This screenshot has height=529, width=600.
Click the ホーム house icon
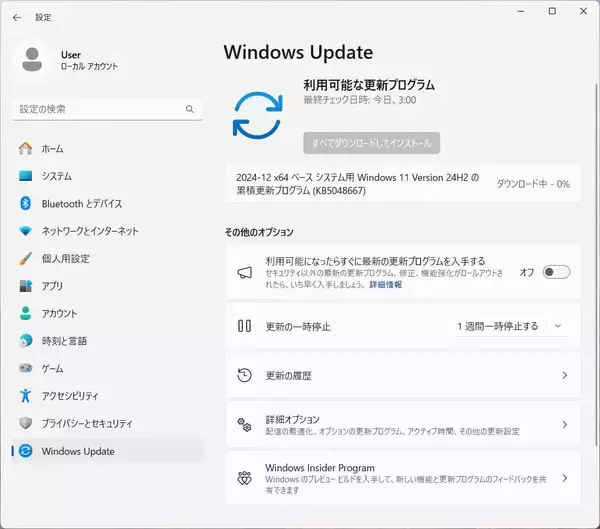(26, 149)
